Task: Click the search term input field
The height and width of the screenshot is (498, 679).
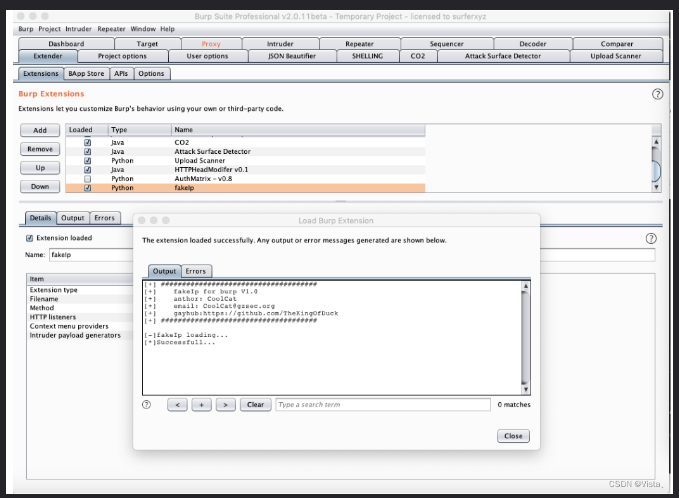Action: point(383,404)
